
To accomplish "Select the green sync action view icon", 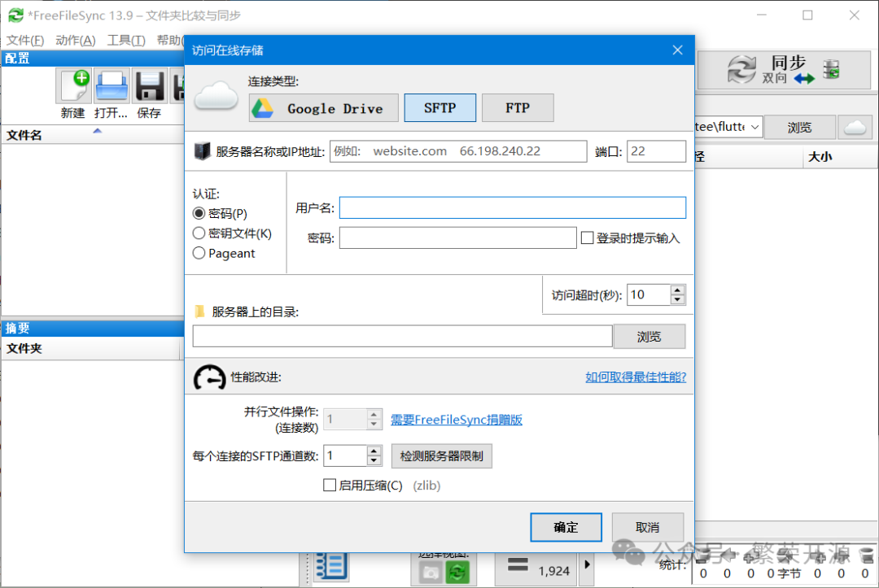I will coord(457,573).
